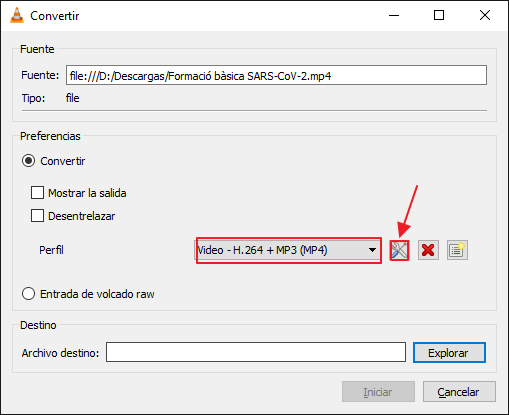Image resolution: width=509 pixels, height=415 pixels.
Task: Click Explorar to choose destination
Action: (x=449, y=353)
